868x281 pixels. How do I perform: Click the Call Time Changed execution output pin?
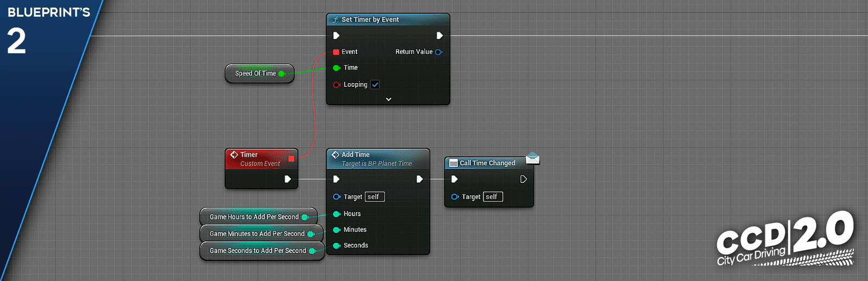pyautogui.click(x=524, y=179)
